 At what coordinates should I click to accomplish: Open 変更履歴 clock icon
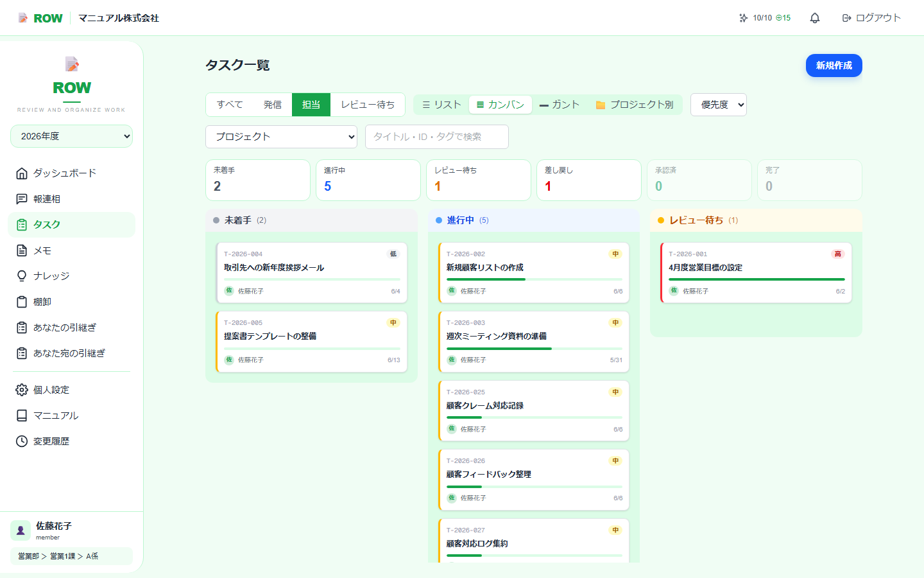(x=22, y=441)
